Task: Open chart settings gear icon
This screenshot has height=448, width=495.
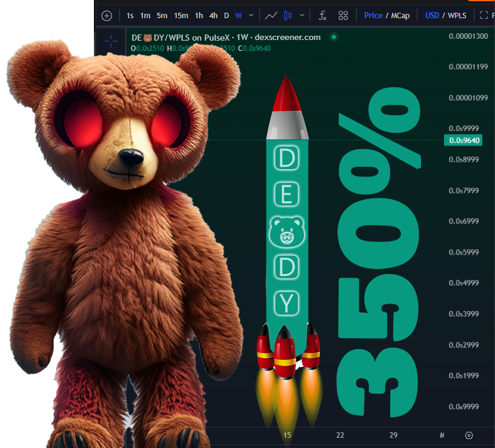Action: [469, 435]
